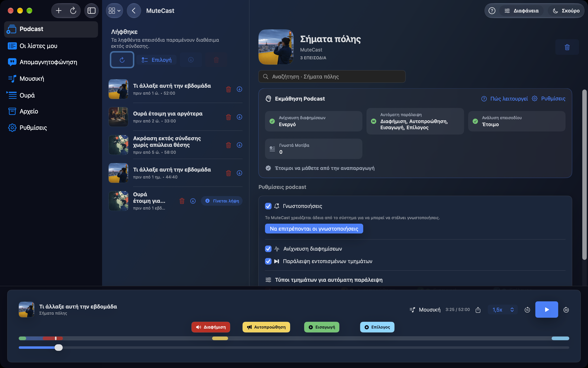Click the yellow Αυτοπροώθηση segment on timeline
The width and height of the screenshot is (588, 368).
tap(220, 338)
